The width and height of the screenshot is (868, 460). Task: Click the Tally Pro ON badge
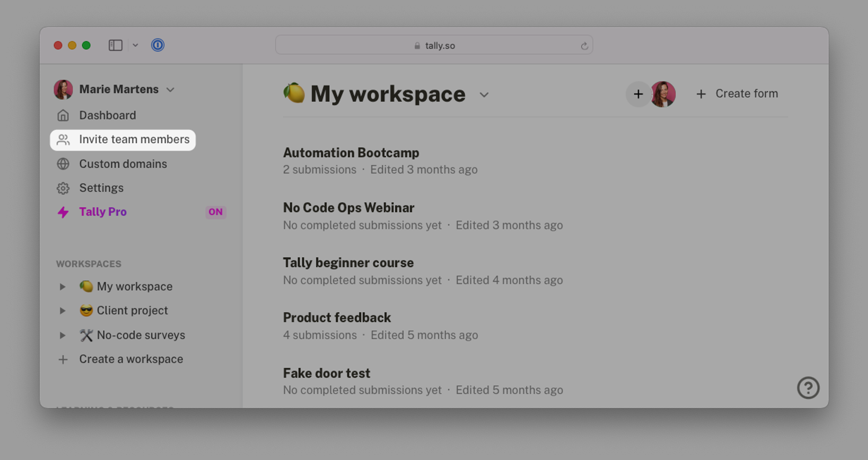pyautogui.click(x=216, y=212)
